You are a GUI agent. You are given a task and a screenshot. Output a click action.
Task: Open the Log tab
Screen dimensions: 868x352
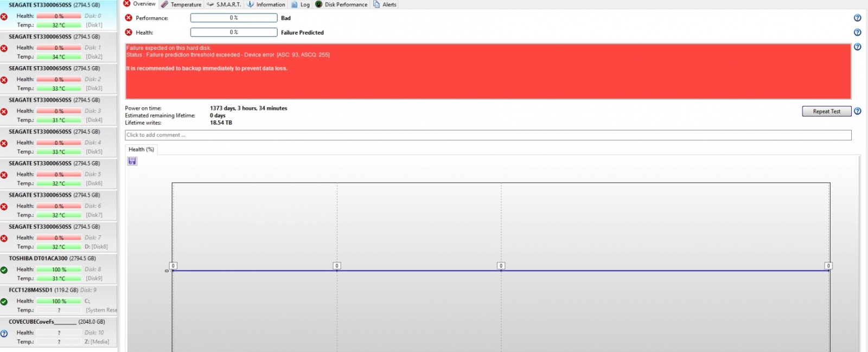point(300,4)
